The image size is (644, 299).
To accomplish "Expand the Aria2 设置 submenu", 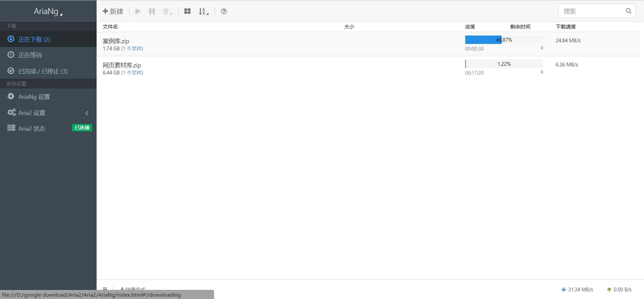I will [48, 113].
